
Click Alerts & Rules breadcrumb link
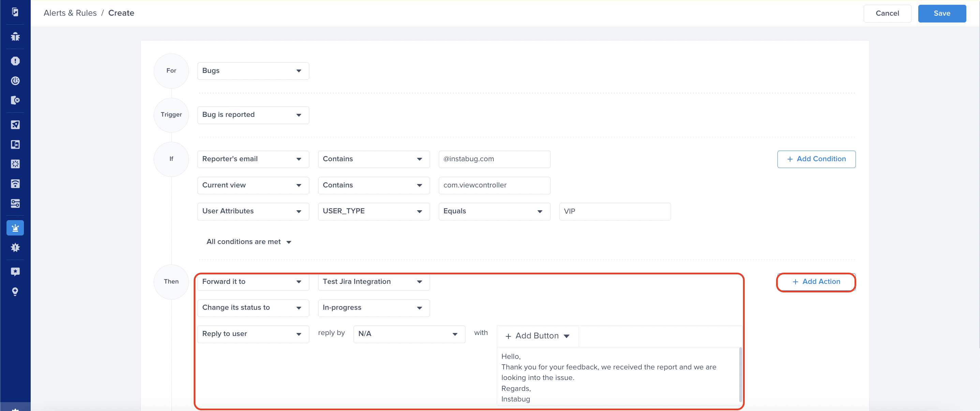coord(70,13)
